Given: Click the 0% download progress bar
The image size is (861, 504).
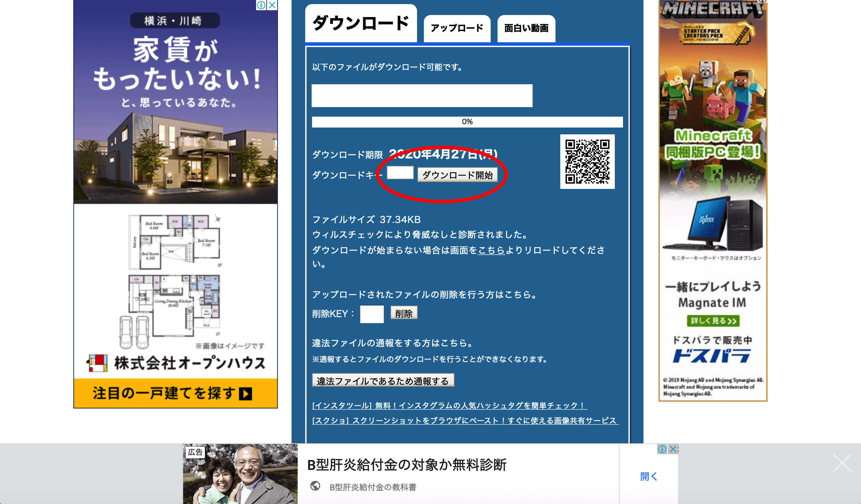Looking at the screenshot, I should point(467,122).
